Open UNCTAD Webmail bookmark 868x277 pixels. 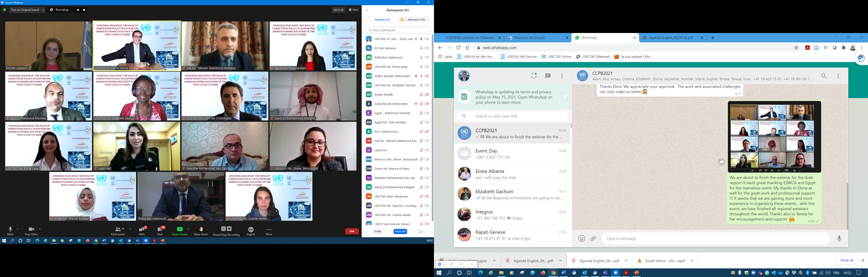593,57
